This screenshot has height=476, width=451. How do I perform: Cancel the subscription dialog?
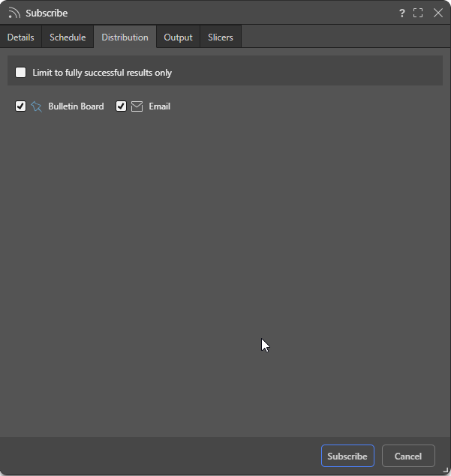tap(408, 456)
